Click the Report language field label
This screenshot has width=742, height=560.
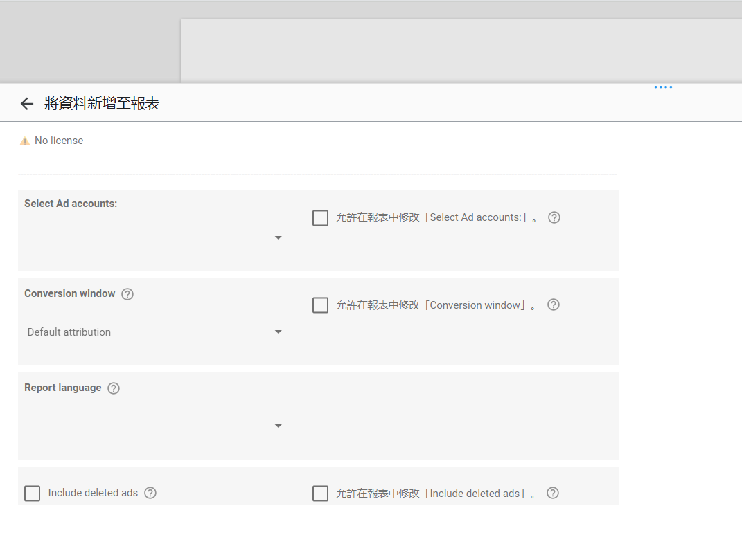[x=63, y=388]
